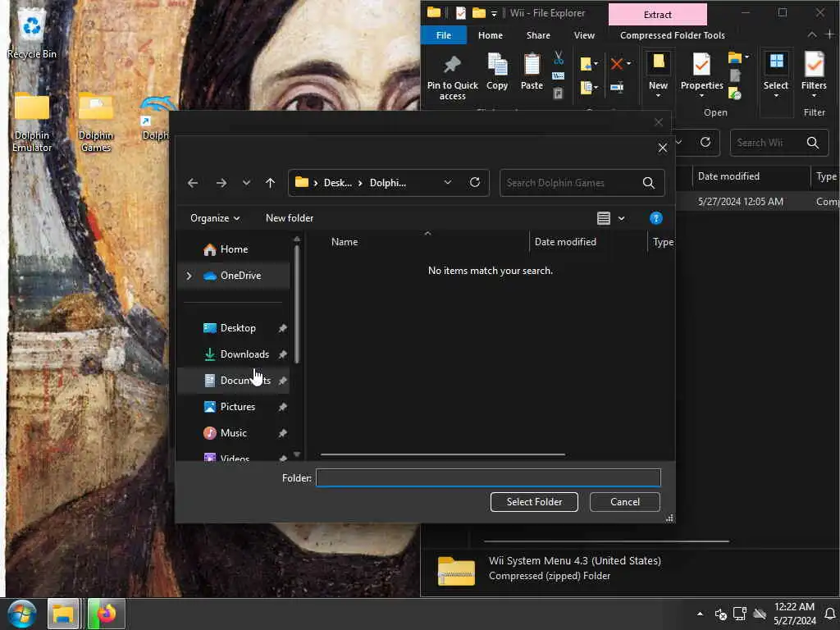The width and height of the screenshot is (840, 630).
Task: Click Pin to Quick access in ribbon
Action: coord(452,77)
